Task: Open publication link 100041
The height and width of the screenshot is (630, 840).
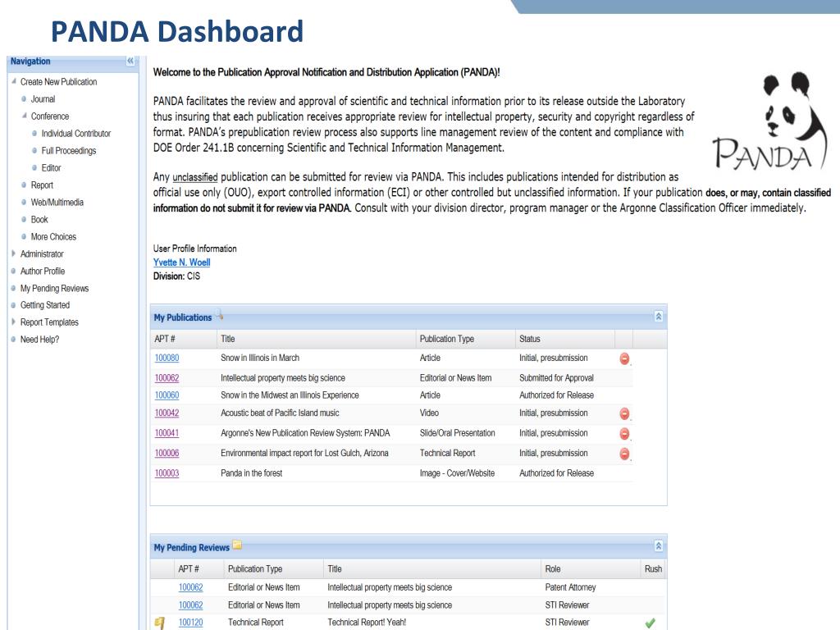Action: click(167, 433)
